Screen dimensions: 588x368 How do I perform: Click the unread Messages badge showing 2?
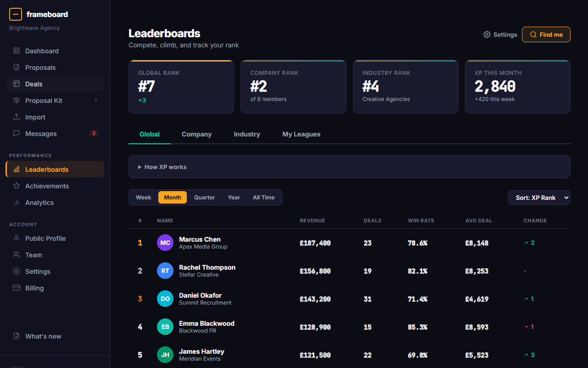94,134
